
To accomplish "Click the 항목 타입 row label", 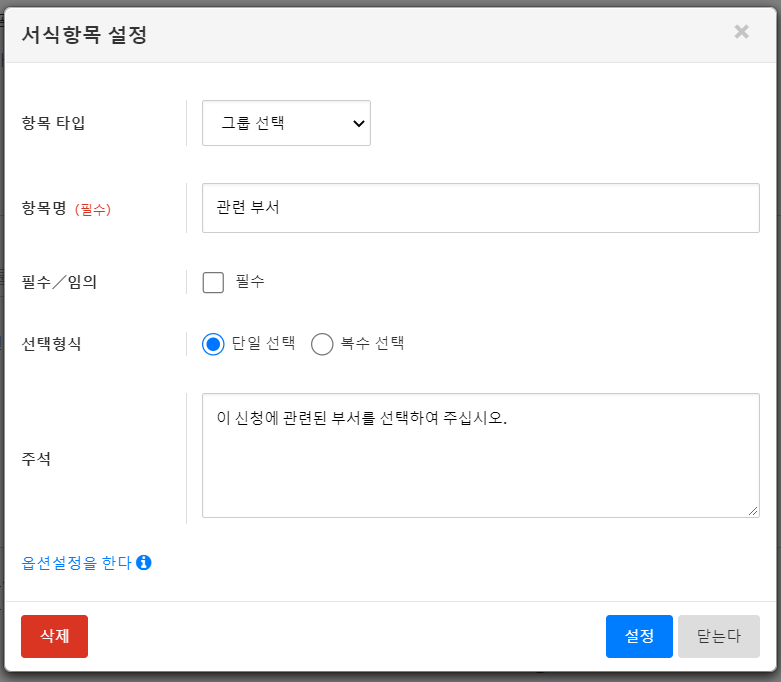I will click(x=53, y=123).
